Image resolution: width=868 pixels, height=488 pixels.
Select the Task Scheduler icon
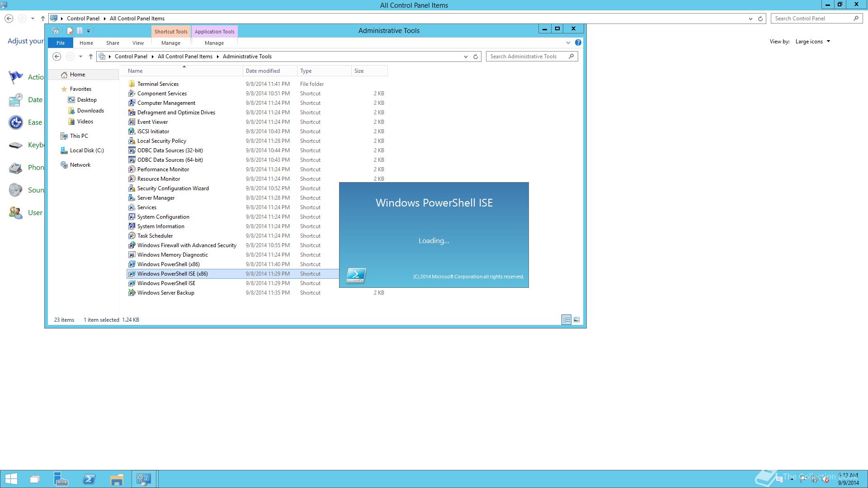click(x=132, y=236)
